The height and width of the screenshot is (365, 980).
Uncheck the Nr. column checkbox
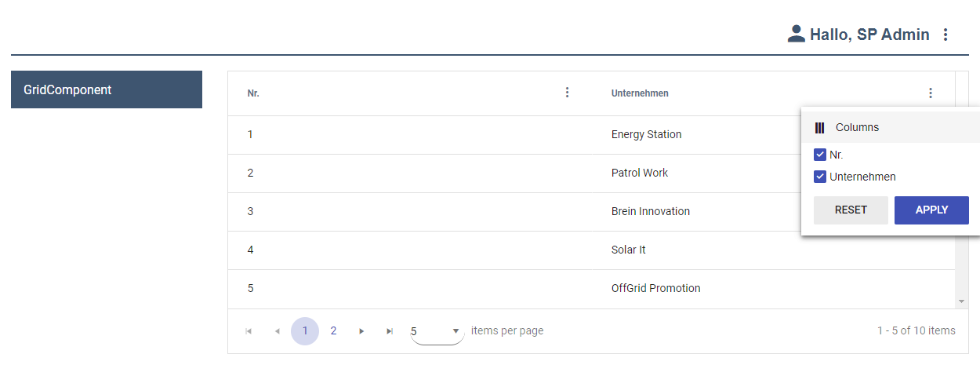(x=820, y=155)
